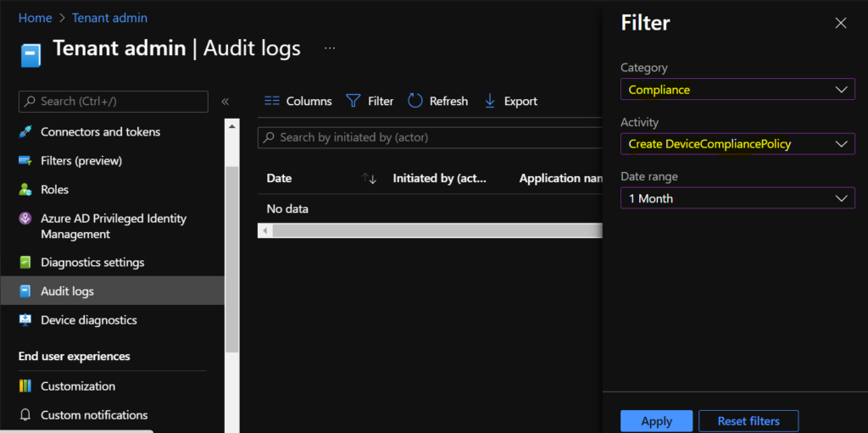Go to Home breadcrumb link
This screenshot has height=433, width=868.
[x=36, y=18]
